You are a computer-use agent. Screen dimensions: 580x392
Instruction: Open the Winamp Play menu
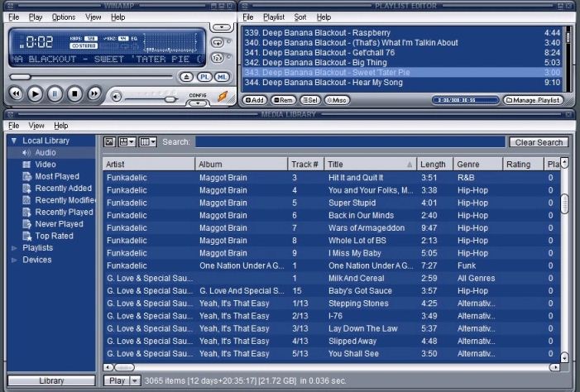(x=36, y=17)
